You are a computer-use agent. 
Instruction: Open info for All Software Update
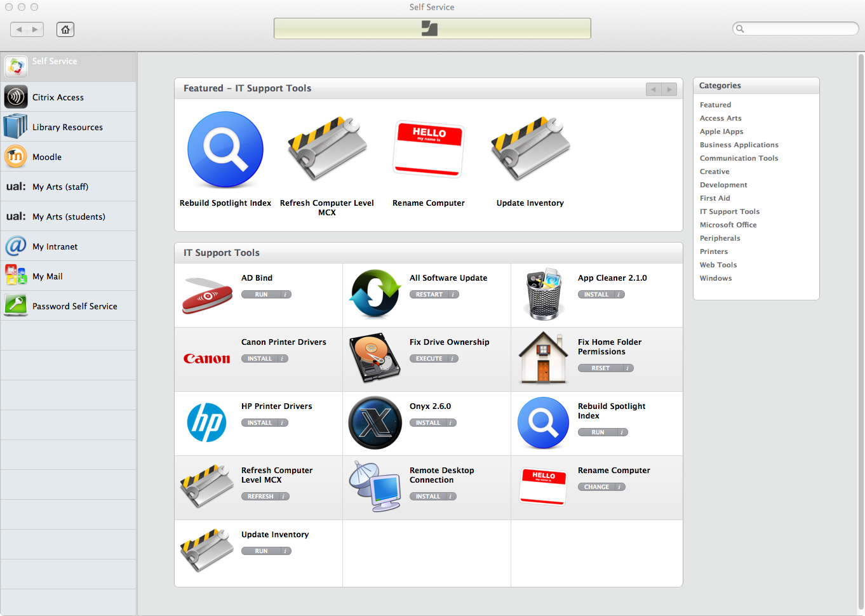click(x=453, y=295)
